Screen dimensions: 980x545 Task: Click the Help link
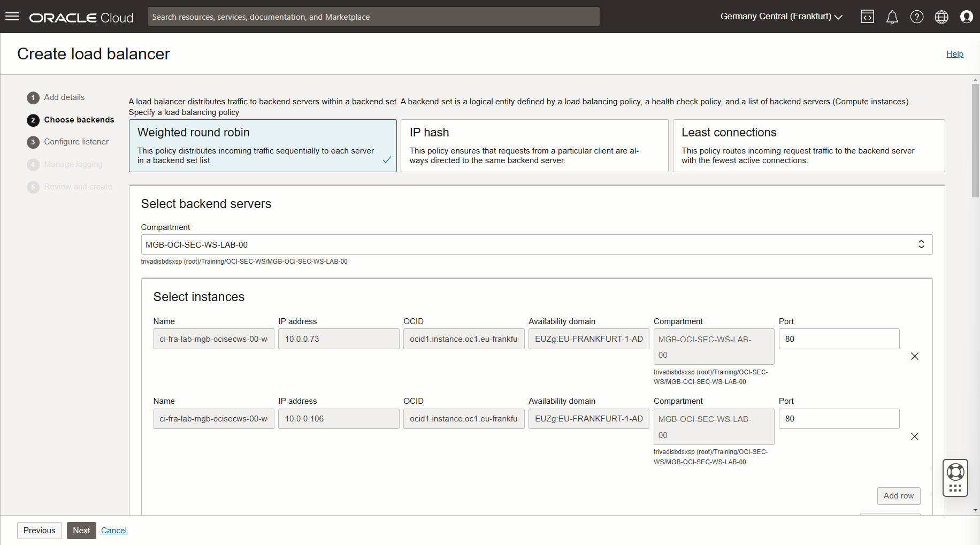click(955, 54)
